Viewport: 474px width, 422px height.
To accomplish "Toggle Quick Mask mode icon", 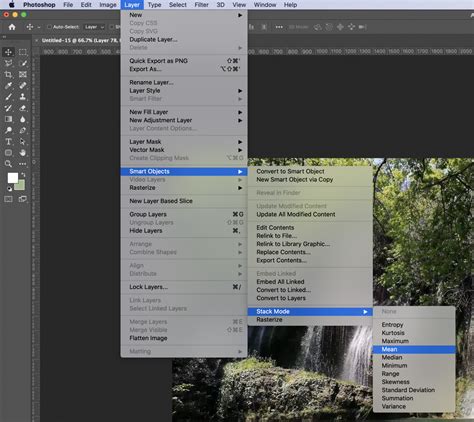I will tap(9, 199).
